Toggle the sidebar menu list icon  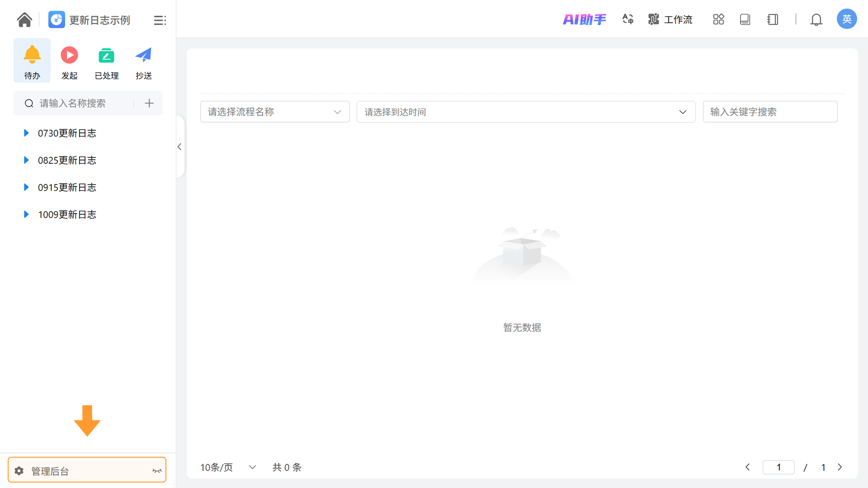(x=160, y=20)
